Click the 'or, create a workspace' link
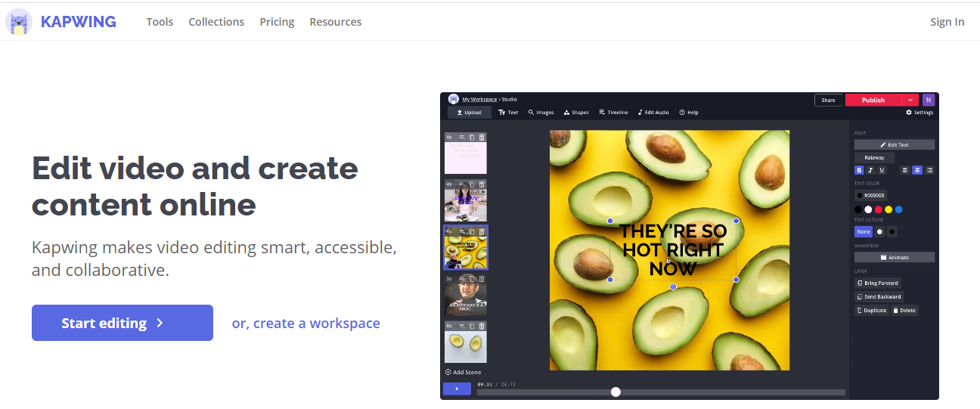The width and height of the screenshot is (980, 409). point(305,323)
